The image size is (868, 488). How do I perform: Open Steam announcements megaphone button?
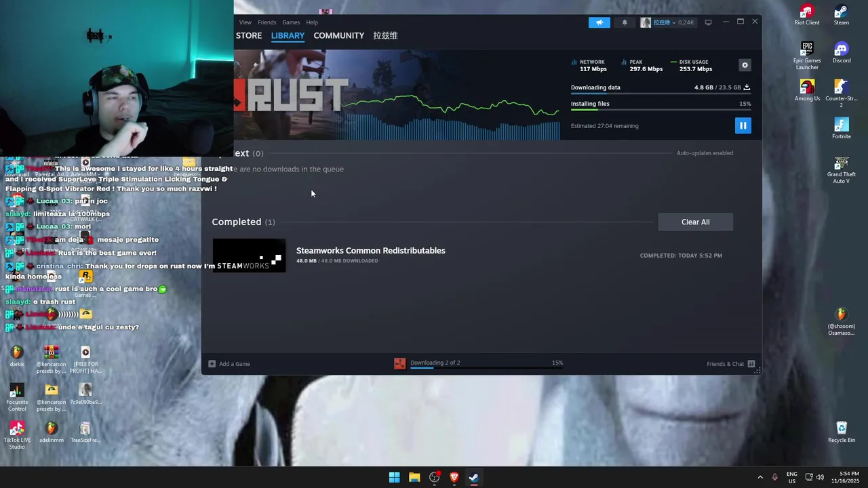pyautogui.click(x=599, y=22)
